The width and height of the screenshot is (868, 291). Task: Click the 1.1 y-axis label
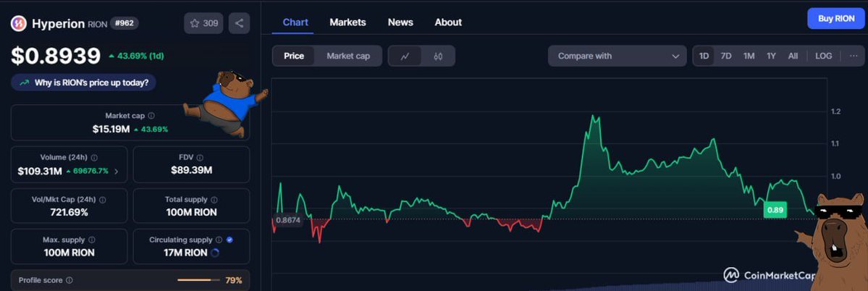pyautogui.click(x=836, y=144)
